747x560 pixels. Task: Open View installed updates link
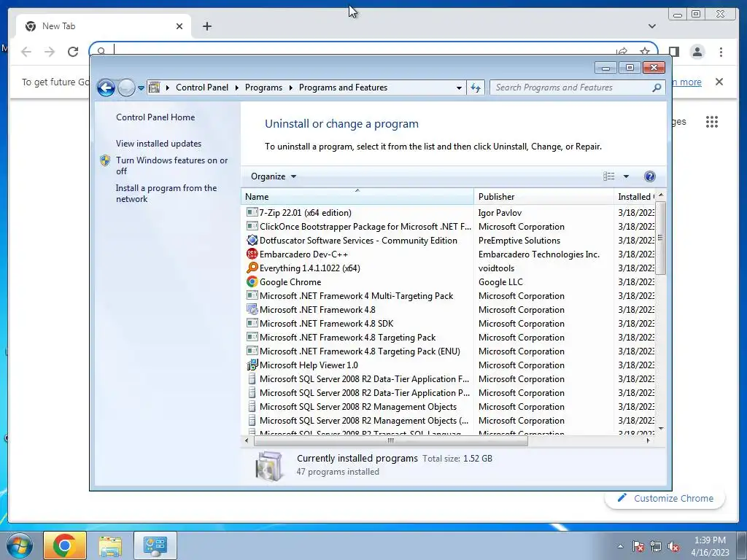click(x=158, y=144)
